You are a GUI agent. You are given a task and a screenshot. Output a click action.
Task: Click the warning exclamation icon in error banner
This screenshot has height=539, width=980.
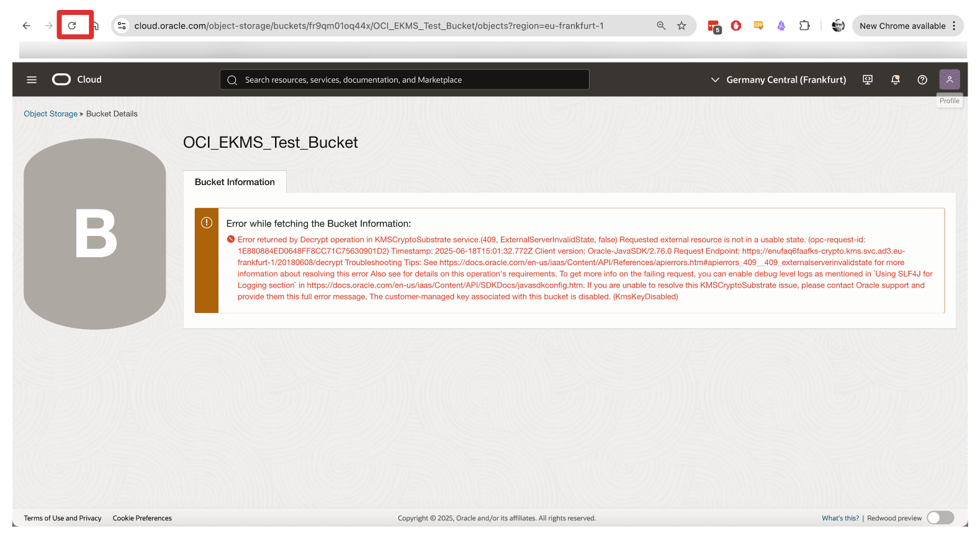coord(207,222)
